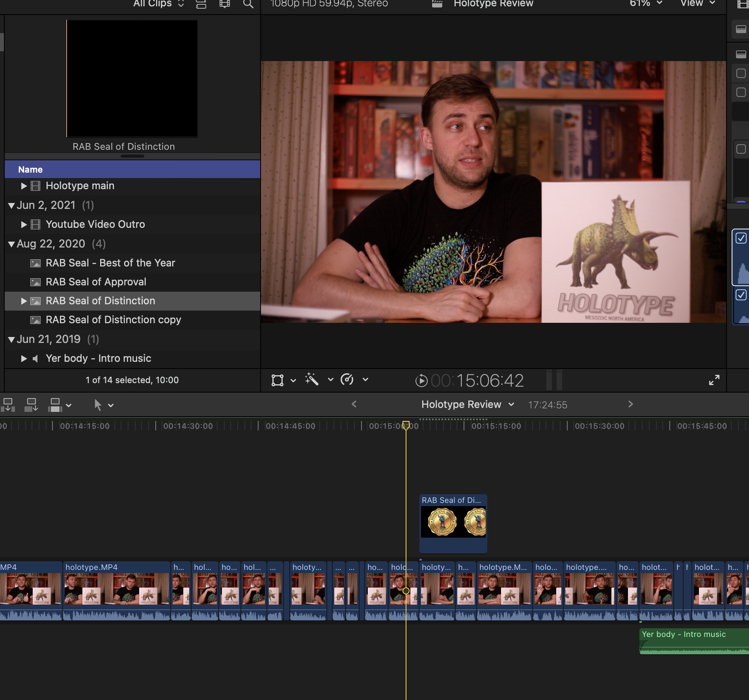Select RAB Seal of Di... timeline clip
749x700 pixels.
coord(453,523)
